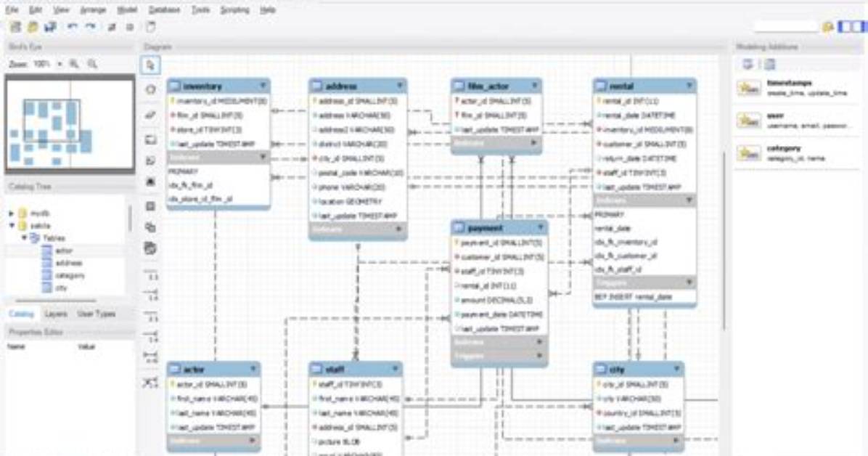The width and height of the screenshot is (868, 456).
Task: Expand the mydb schema in Catalog Tree
Action: coord(11,213)
